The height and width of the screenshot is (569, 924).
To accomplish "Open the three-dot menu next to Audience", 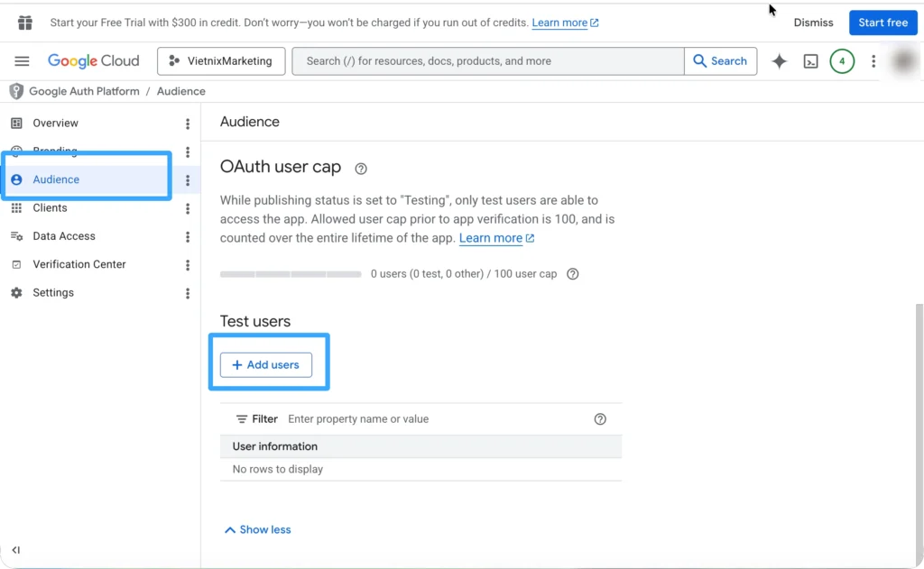I will pos(187,179).
